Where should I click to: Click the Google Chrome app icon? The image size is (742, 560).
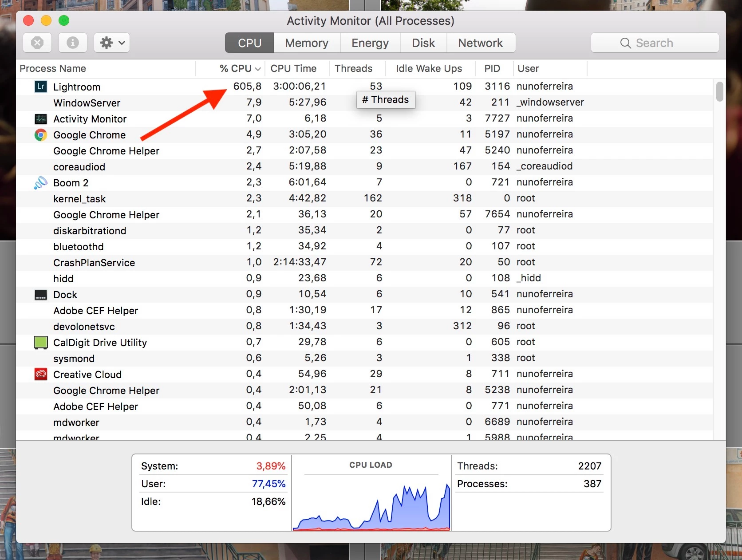click(41, 135)
